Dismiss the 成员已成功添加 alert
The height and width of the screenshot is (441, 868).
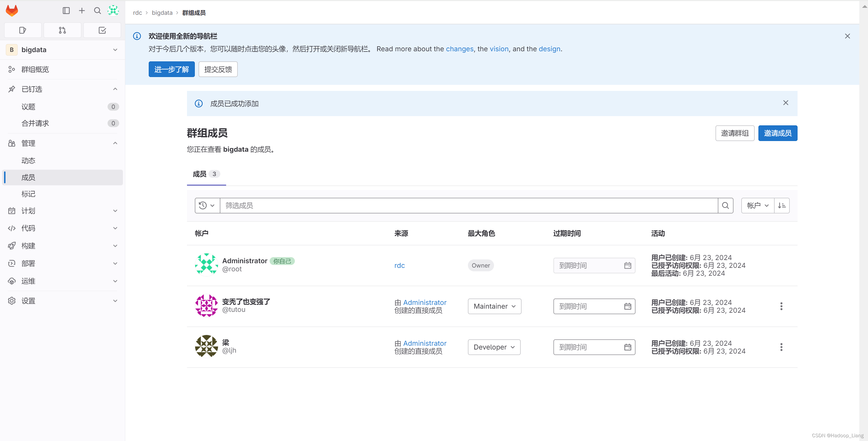coord(785,103)
